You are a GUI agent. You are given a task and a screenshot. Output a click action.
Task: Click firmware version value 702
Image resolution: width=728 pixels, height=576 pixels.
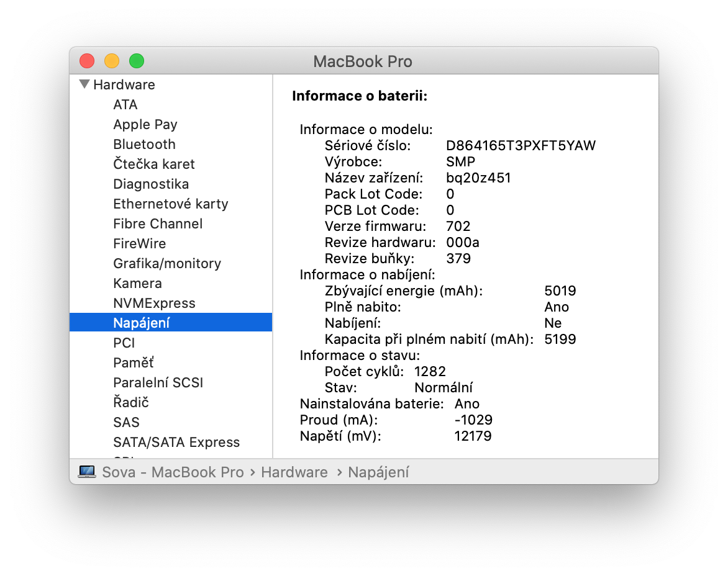pos(458,227)
